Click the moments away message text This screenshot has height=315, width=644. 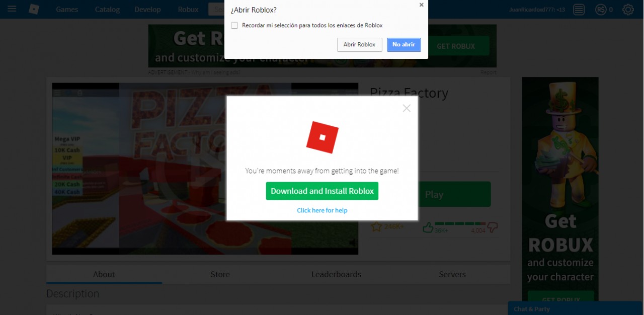pos(322,171)
